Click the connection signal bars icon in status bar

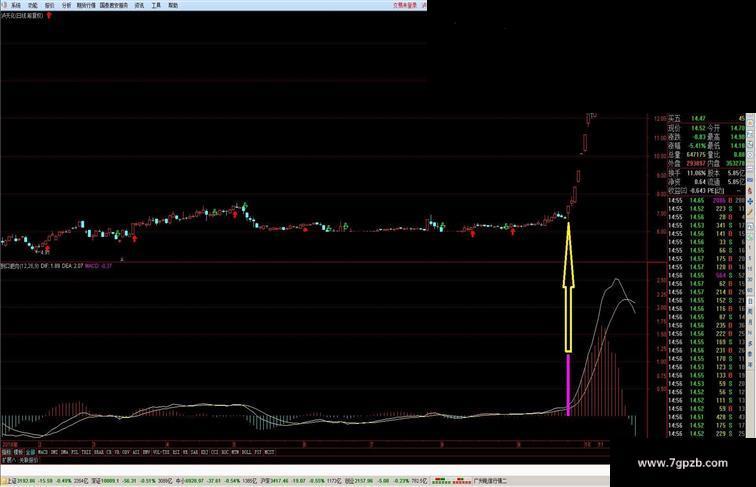pos(451,481)
